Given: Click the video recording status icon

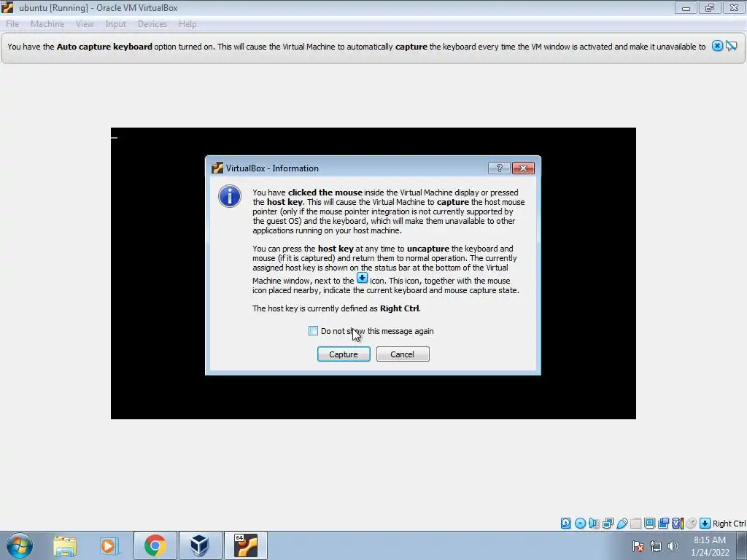Looking at the screenshot, I should (x=663, y=524).
